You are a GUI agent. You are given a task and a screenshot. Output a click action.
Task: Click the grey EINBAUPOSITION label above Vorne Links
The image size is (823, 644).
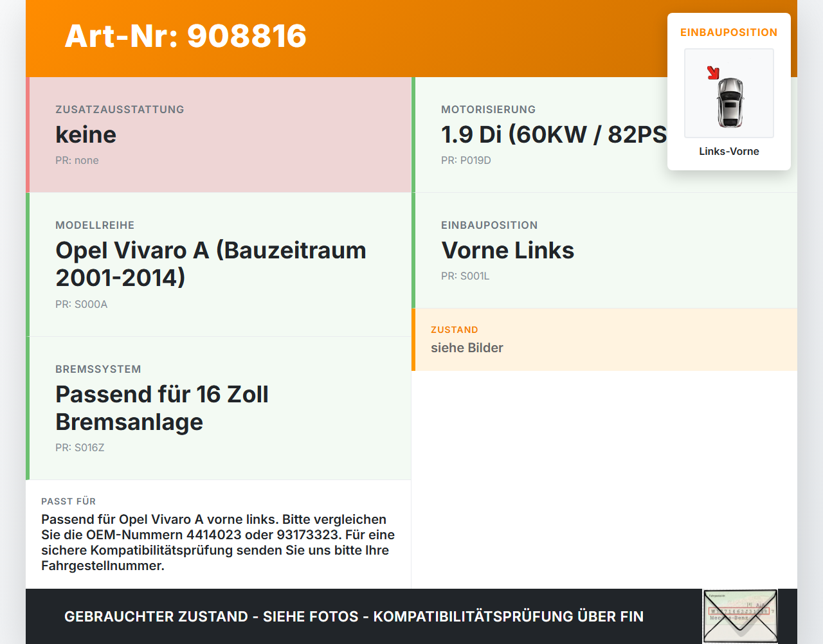pyautogui.click(x=489, y=225)
